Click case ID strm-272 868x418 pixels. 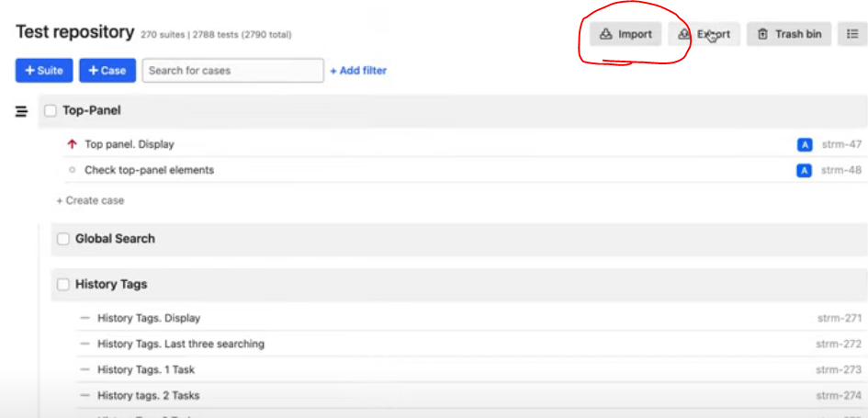pyautogui.click(x=839, y=344)
